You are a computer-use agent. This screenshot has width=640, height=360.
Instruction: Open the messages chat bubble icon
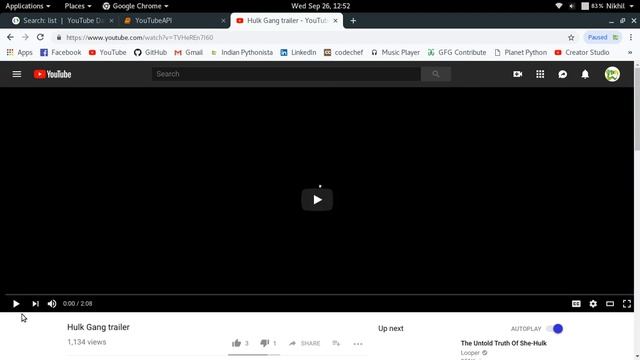(562, 74)
